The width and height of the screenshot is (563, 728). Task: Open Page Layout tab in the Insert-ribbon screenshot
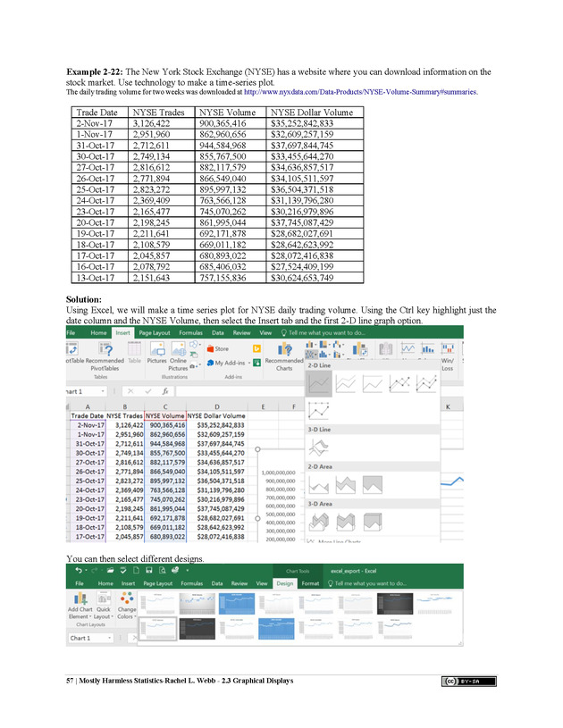tap(155, 333)
